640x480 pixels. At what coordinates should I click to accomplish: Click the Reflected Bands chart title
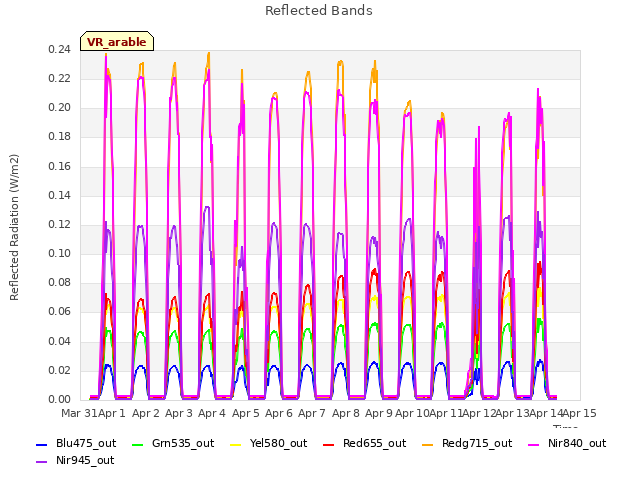pyautogui.click(x=319, y=11)
